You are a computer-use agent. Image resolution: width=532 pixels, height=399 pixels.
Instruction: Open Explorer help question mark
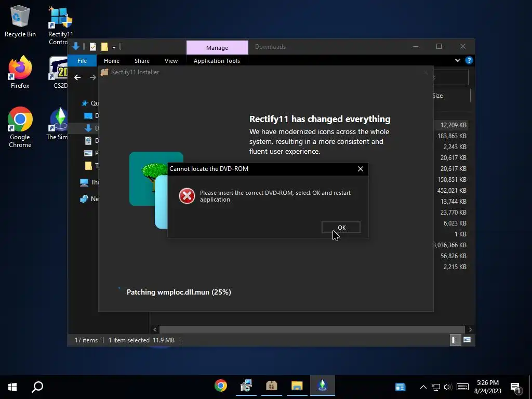[x=469, y=60]
